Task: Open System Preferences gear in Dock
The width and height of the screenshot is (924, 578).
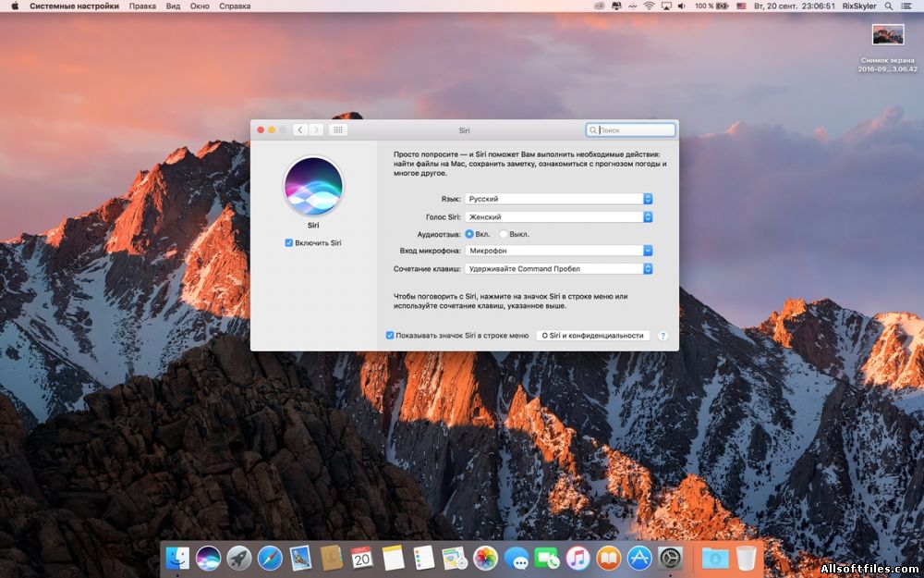Action: [x=671, y=558]
